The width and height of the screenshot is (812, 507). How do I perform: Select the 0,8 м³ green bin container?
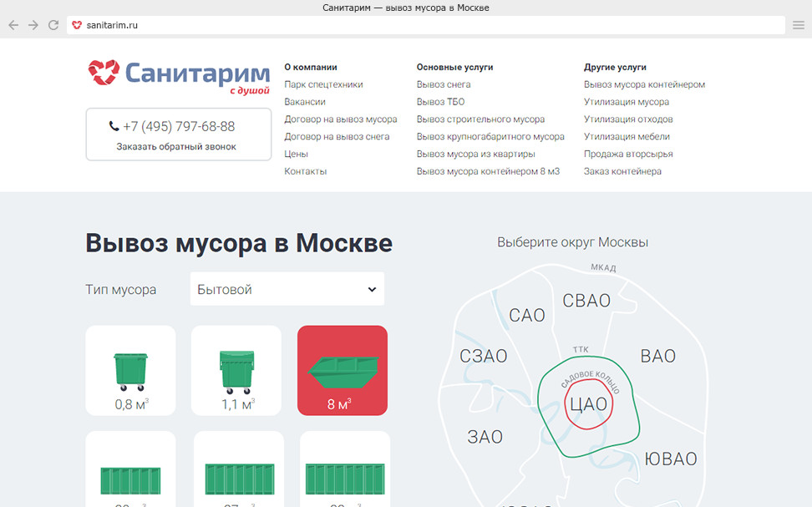pyautogui.click(x=130, y=370)
